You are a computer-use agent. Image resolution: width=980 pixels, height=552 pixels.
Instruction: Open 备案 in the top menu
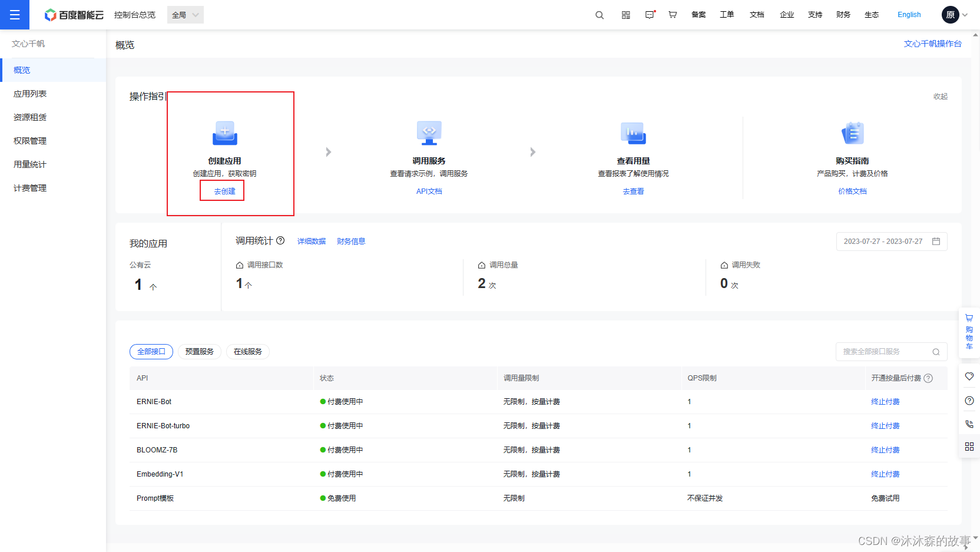click(698, 15)
